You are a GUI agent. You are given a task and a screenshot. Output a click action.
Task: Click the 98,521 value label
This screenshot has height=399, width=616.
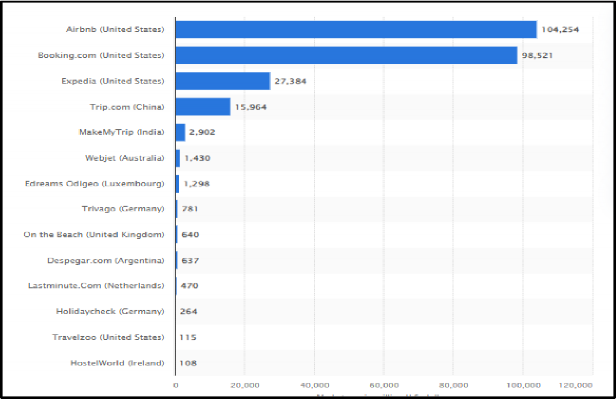[537, 55]
